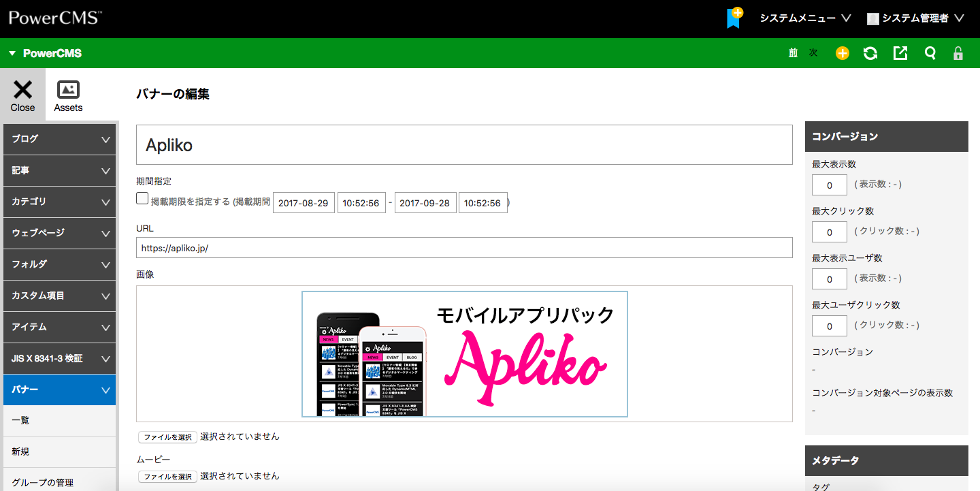Click the refresh rebuild icon

(x=870, y=53)
